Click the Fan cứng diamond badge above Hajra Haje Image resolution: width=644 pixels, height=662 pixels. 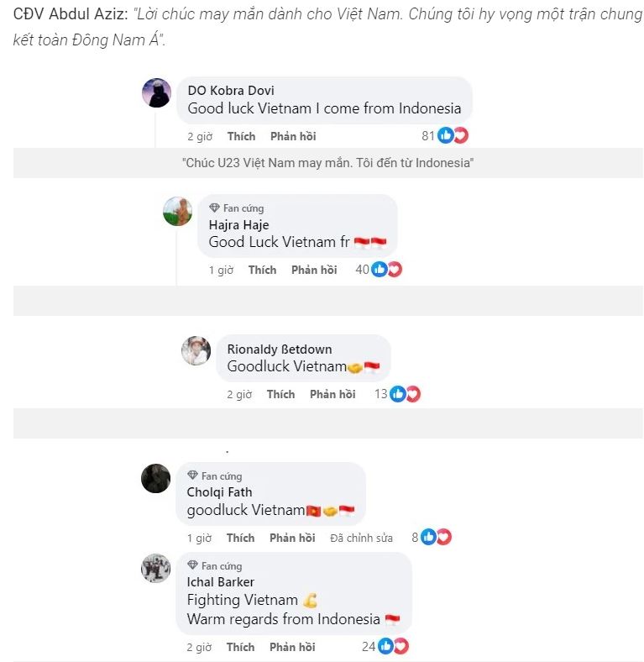click(214, 208)
